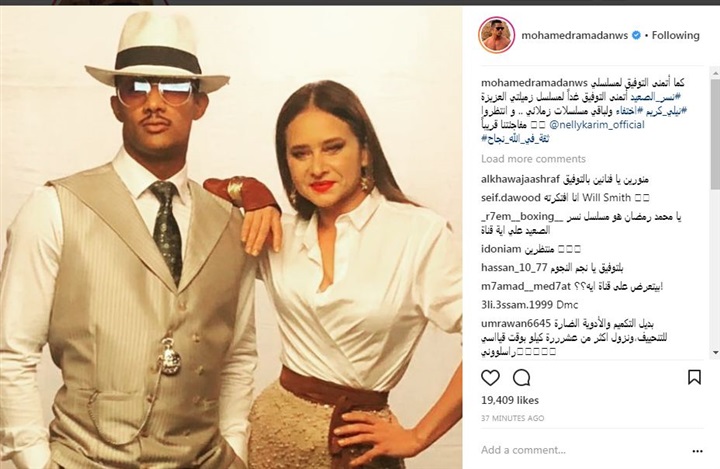Open the 37 minutes ago timestamp
Image resolution: width=720 pixels, height=469 pixels.
pos(512,418)
